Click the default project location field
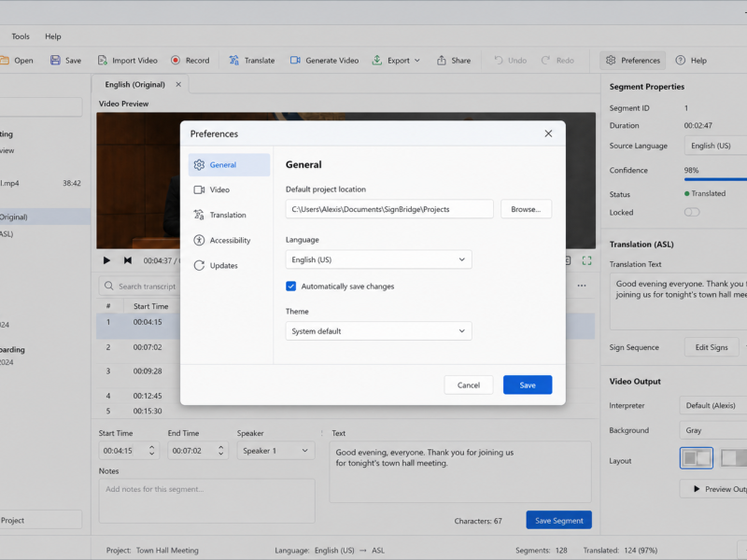The height and width of the screenshot is (560, 747). [x=389, y=209]
